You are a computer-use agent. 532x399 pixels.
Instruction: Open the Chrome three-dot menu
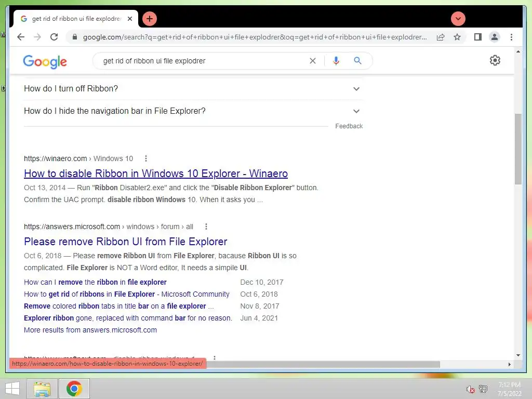pyautogui.click(x=511, y=37)
